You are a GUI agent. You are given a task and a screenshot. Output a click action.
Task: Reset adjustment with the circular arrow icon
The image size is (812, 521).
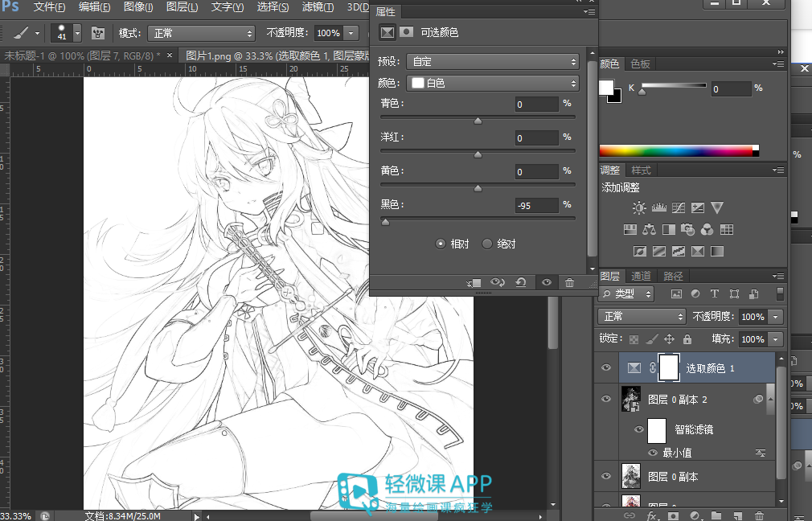tap(521, 282)
